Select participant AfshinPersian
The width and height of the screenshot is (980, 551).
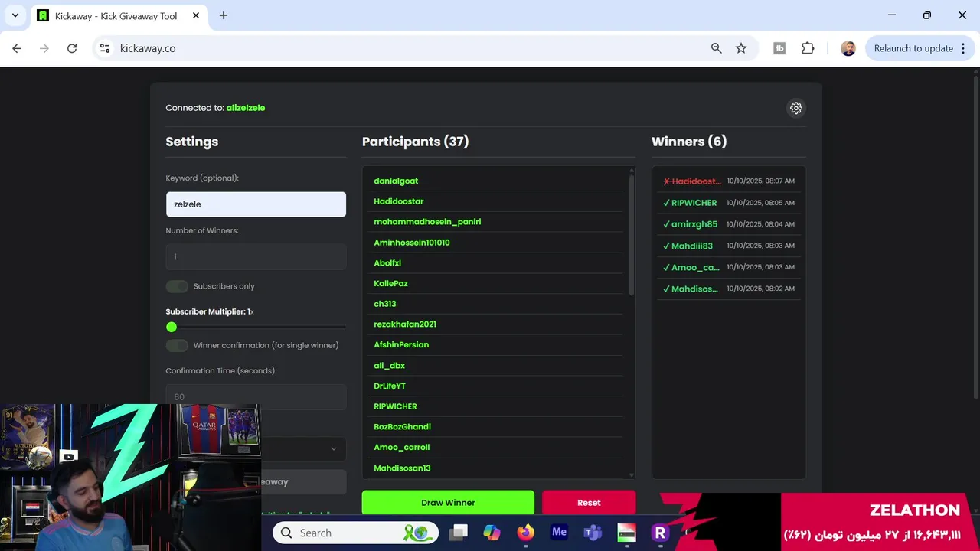(401, 345)
